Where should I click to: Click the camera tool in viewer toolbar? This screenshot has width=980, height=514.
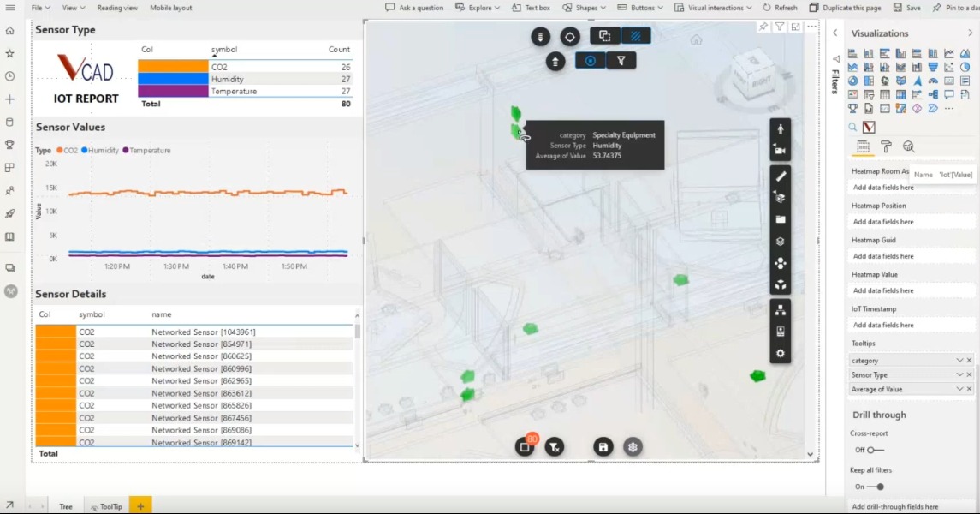[780, 150]
